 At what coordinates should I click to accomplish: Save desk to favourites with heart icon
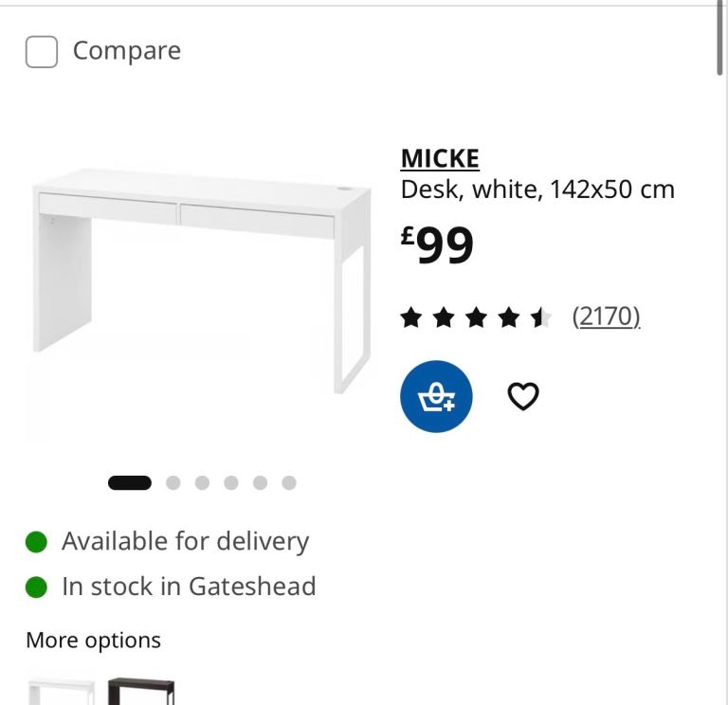coord(523,396)
